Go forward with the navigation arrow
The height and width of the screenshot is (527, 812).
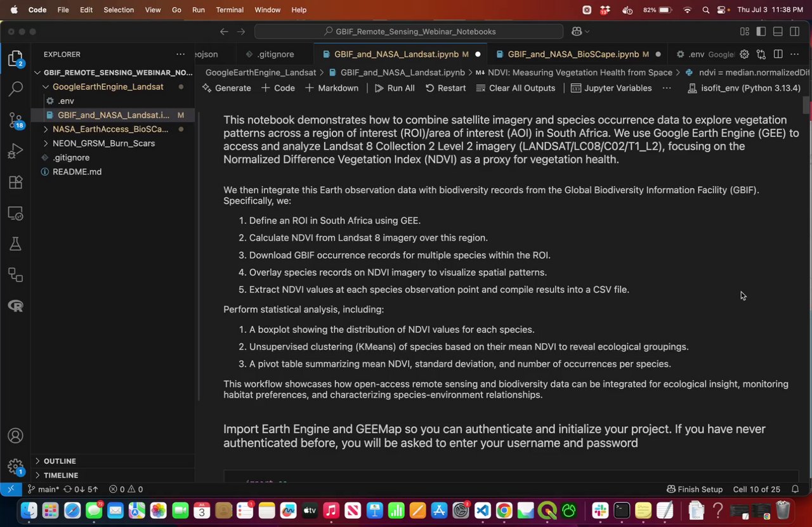pos(241,31)
